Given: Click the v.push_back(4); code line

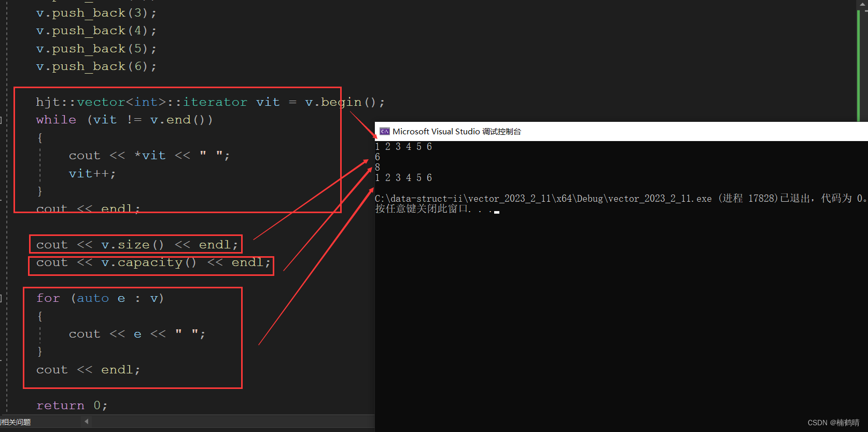Looking at the screenshot, I should [96, 31].
